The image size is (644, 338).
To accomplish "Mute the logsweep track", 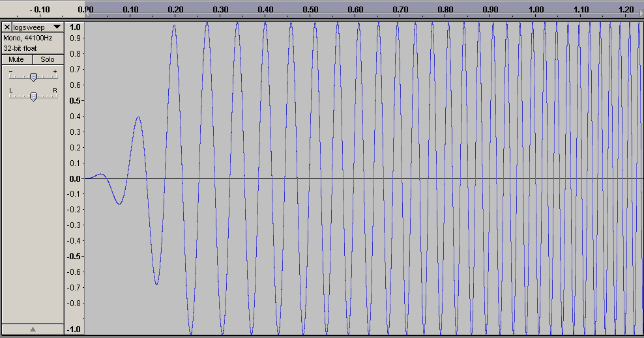I will tap(16, 59).
